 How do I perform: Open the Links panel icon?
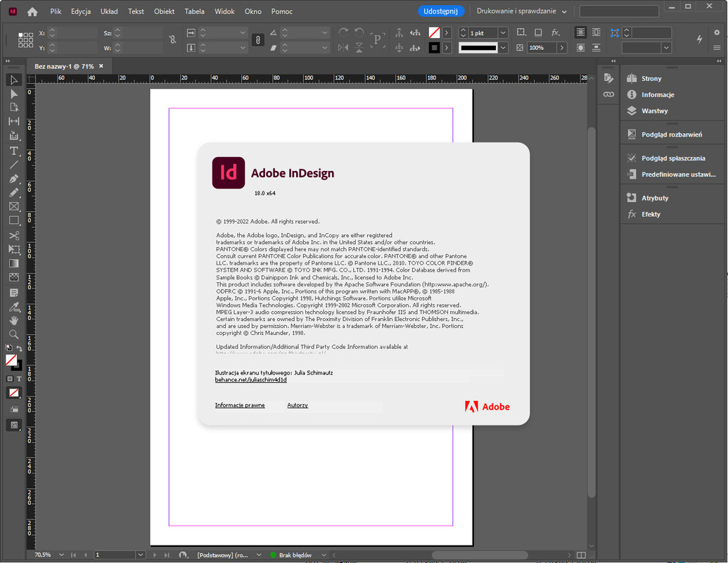click(x=608, y=94)
